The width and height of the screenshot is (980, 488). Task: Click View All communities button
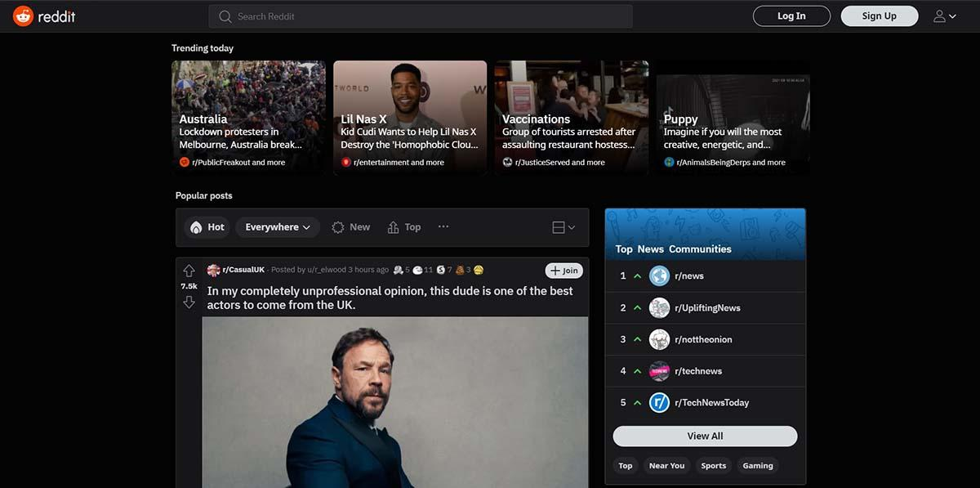pyautogui.click(x=705, y=436)
